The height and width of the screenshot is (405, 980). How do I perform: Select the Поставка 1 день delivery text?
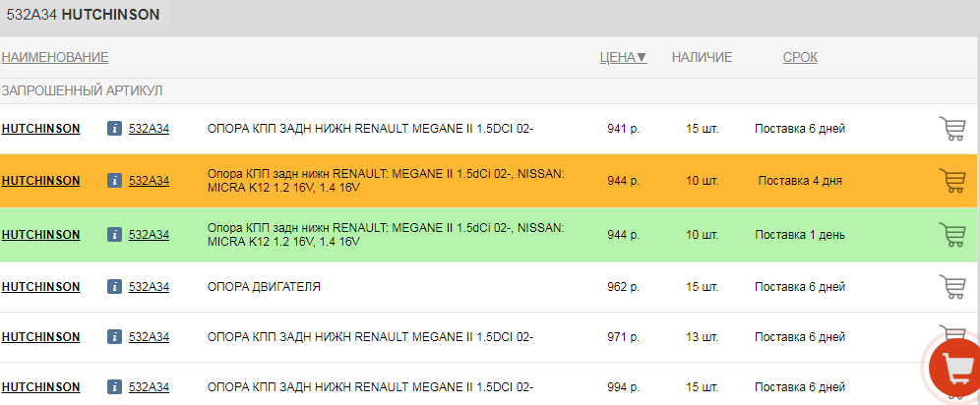pos(800,235)
